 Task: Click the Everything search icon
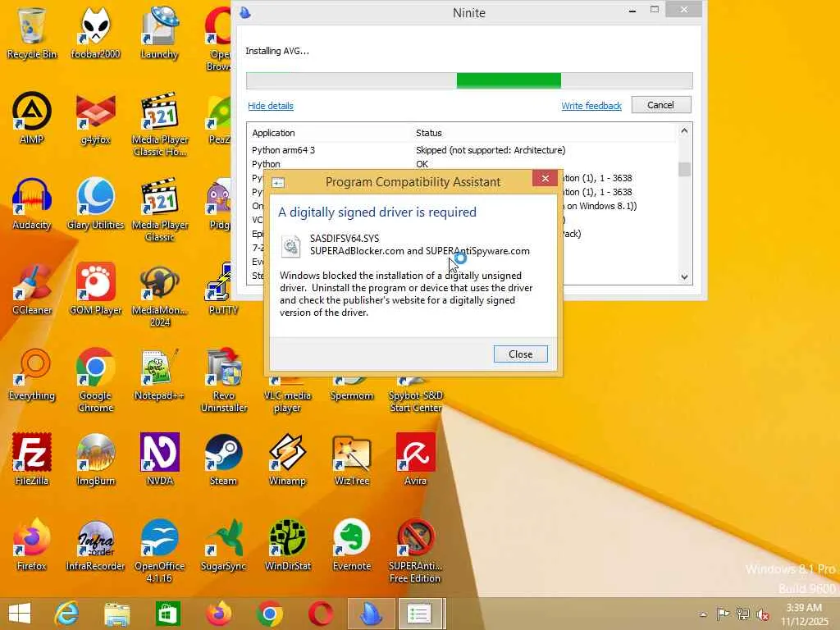(32, 374)
